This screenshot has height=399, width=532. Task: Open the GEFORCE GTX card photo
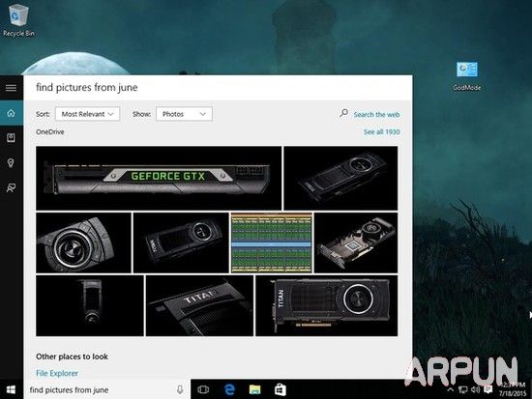coord(159,178)
